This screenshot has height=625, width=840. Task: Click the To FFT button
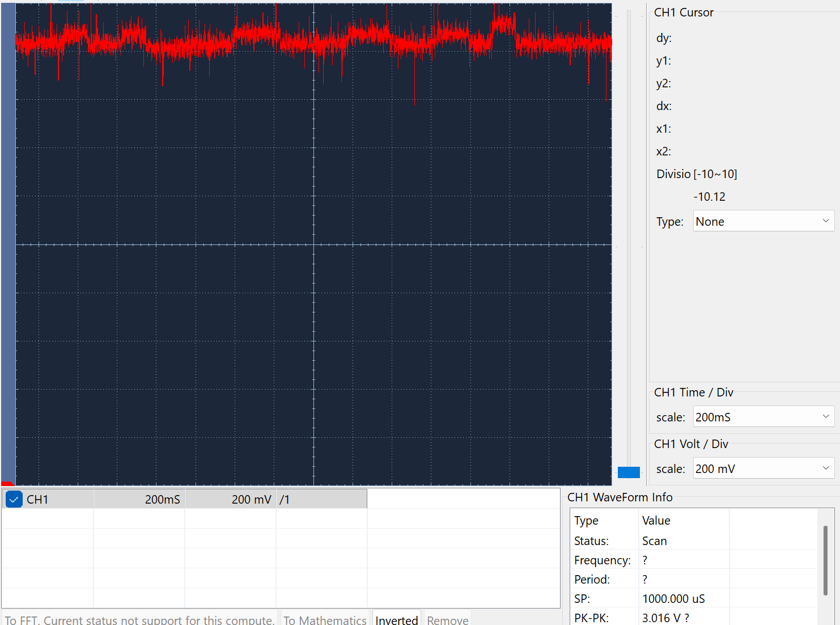pyautogui.click(x=139, y=619)
